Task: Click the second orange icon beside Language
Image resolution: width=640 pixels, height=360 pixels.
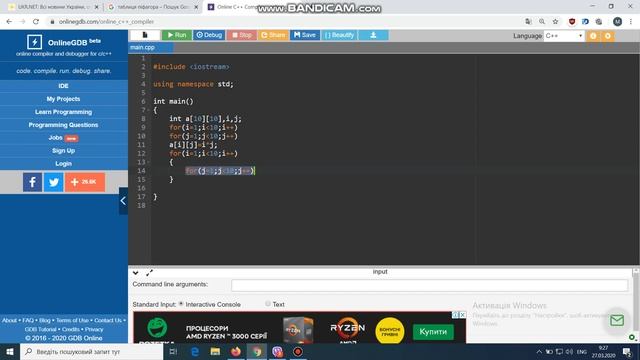Action: (x=608, y=36)
